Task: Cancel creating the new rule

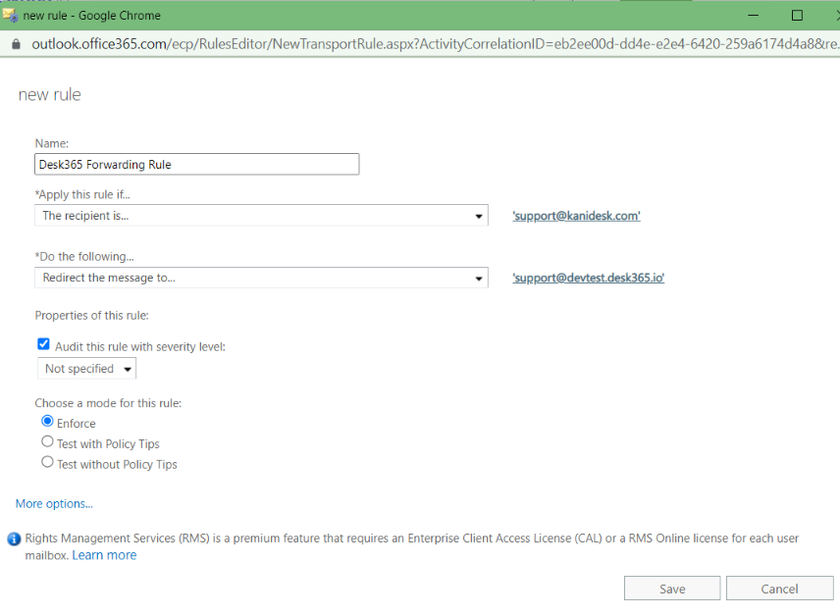Action: pyautogui.click(x=779, y=589)
